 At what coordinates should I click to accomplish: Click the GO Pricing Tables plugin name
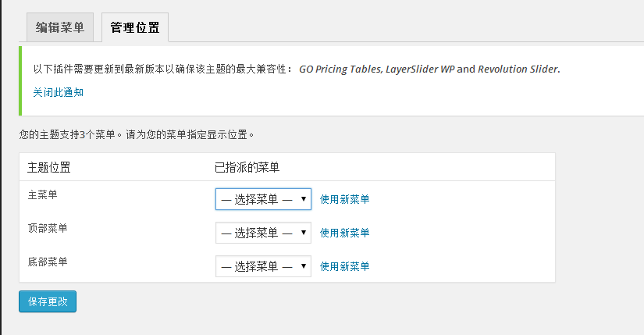(x=340, y=69)
